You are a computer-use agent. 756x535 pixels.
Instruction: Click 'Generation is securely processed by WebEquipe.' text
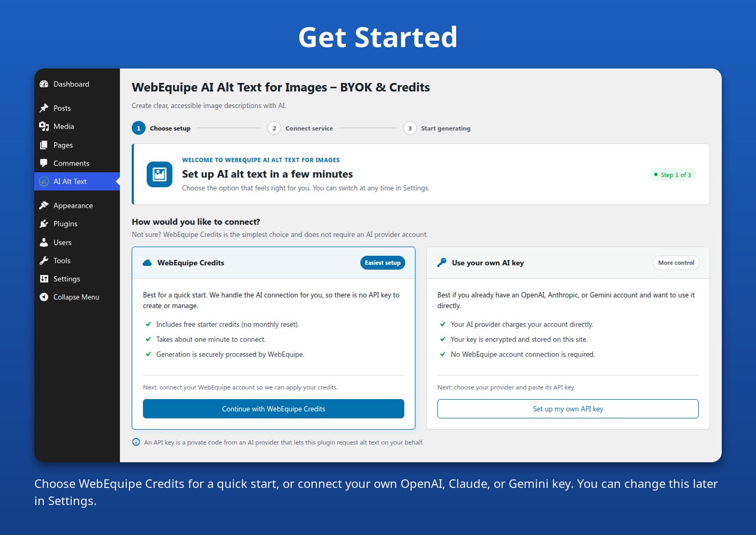click(x=230, y=354)
